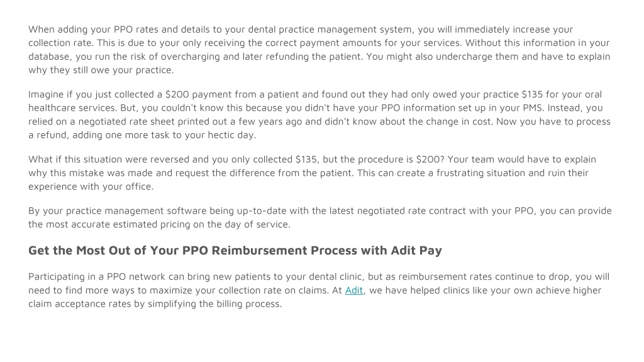Click the heading about Adit Pay
The image size is (644, 362).
pyautogui.click(x=235, y=250)
